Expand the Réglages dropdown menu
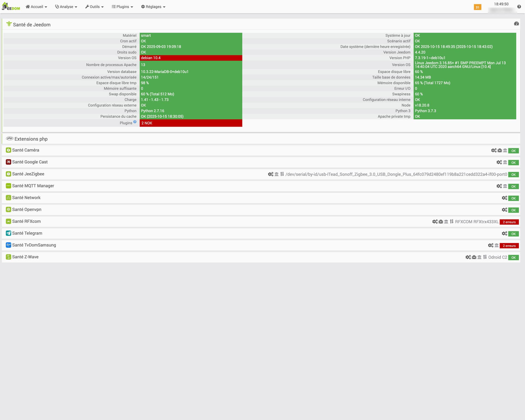This screenshot has width=525, height=420. pos(153,7)
